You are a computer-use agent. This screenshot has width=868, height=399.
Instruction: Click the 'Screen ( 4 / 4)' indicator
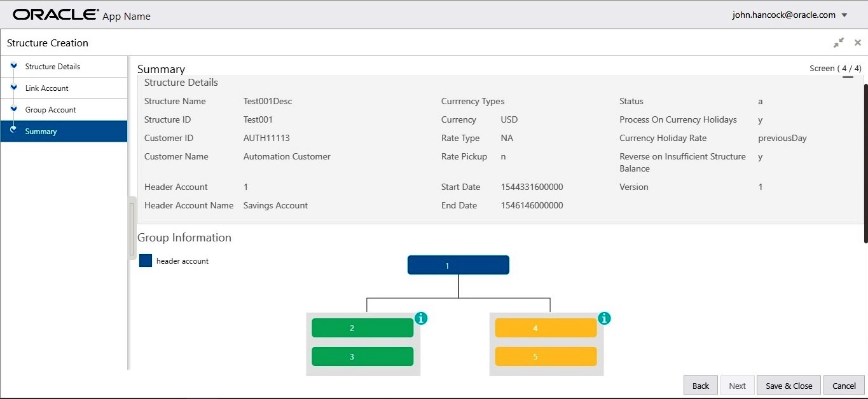(x=836, y=68)
